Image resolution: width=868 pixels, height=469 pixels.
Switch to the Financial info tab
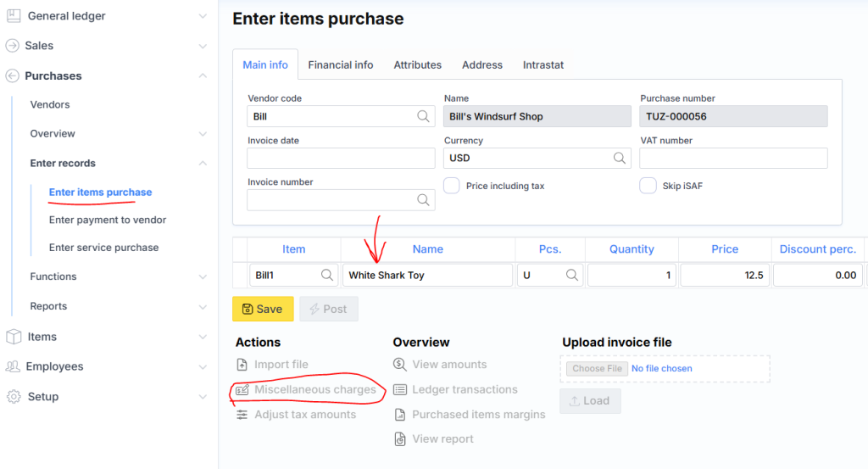(x=340, y=64)
